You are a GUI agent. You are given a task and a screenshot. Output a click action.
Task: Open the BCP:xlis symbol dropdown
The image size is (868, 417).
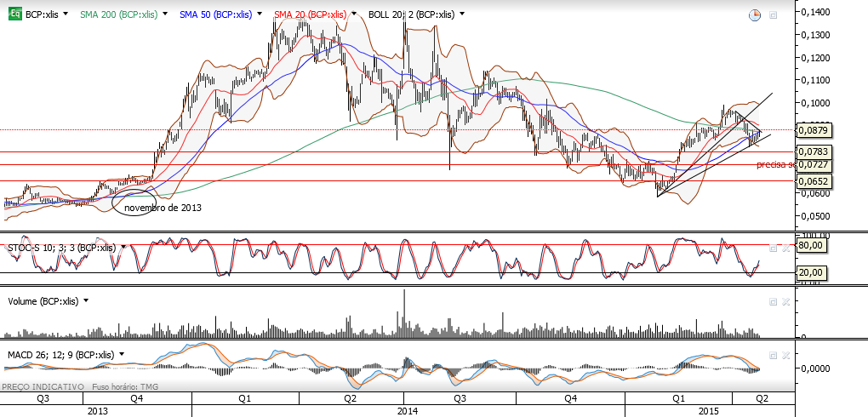click(x=66, y=15)
